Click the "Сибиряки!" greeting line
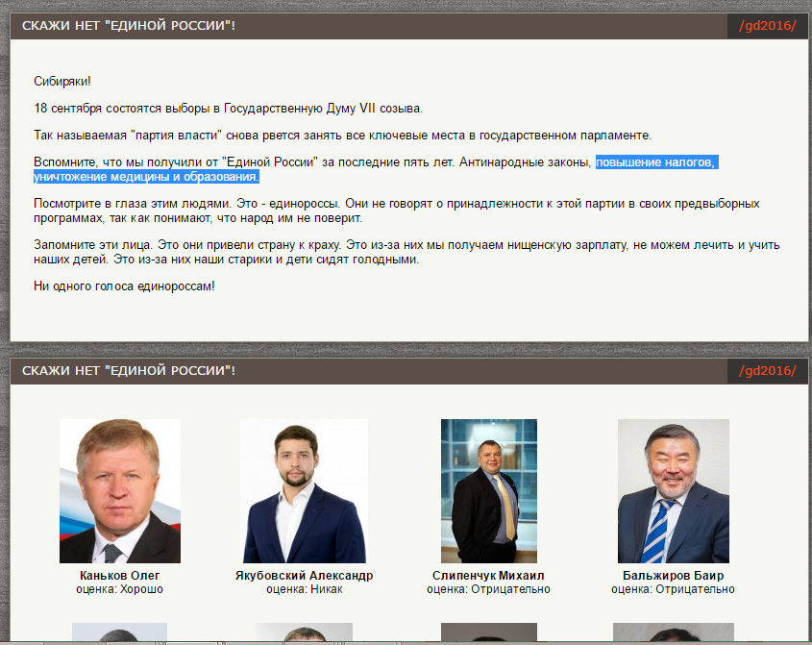The width and height of the screenshot is (812, 645). click(x=62, y=82)
